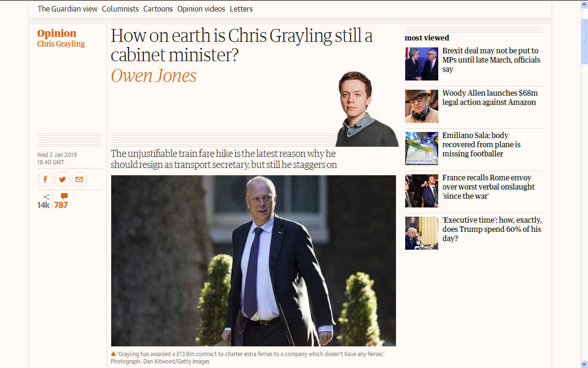The width and height of the screenshot is (588, 368).
Task: Click the orange Opinion section link
Action: (57, 33)
